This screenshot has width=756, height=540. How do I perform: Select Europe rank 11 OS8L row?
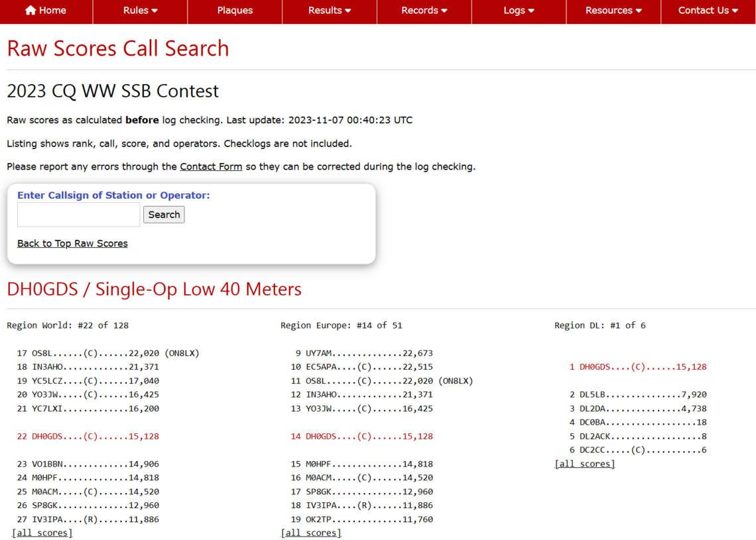pos(382,380)
